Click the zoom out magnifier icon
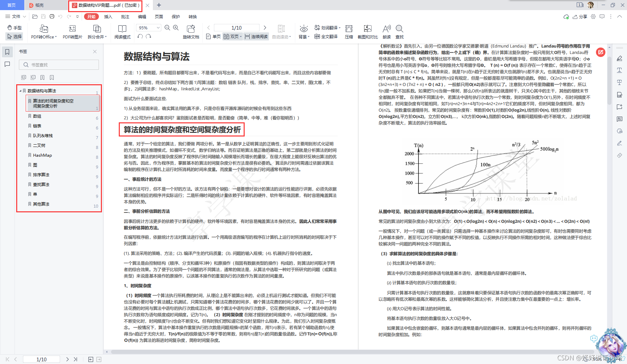 click(x=167, y=28)
